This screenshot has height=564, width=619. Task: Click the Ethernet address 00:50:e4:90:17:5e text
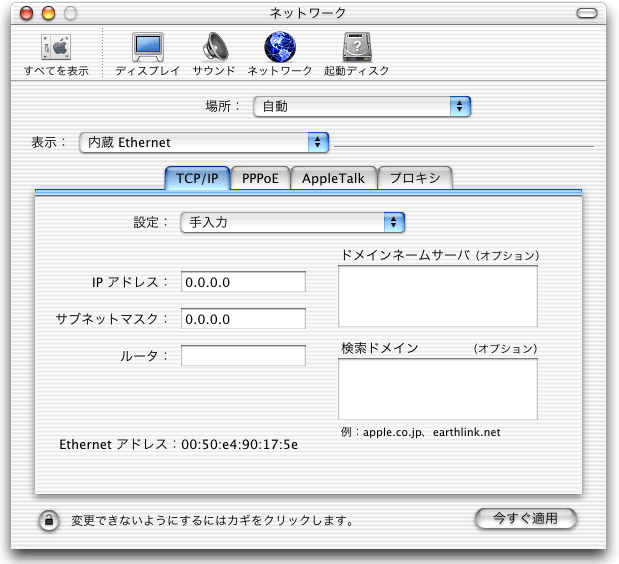click(239, 444)
